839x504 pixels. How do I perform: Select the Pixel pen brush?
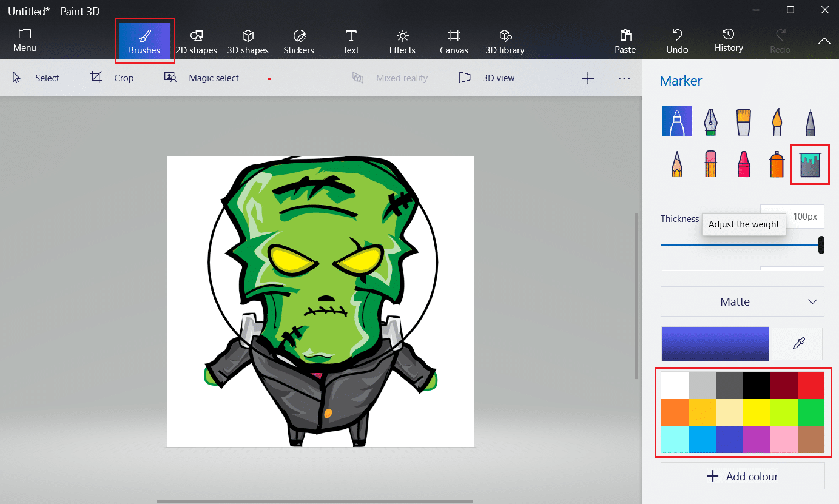click(x=810, y=122)
